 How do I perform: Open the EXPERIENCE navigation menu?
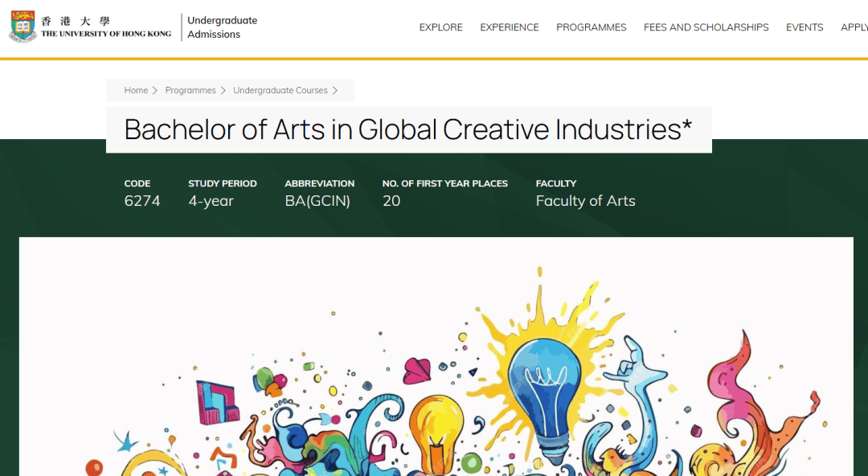click(x=510, y=27)
